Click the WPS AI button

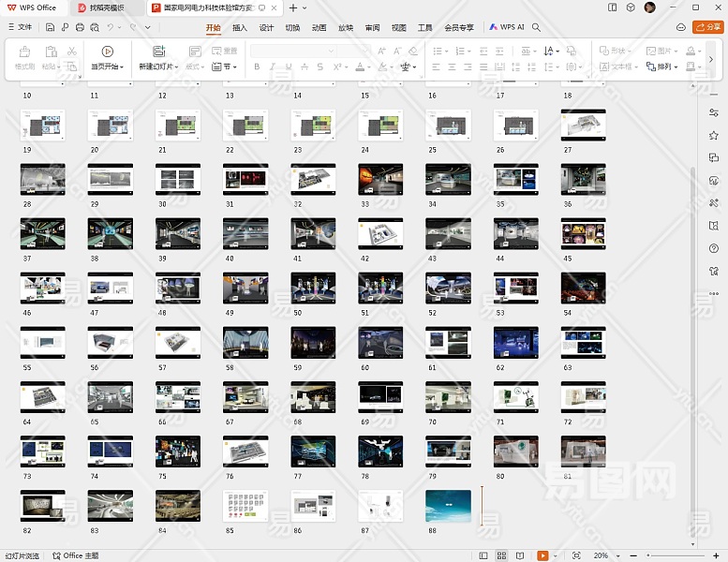point(507,28)
